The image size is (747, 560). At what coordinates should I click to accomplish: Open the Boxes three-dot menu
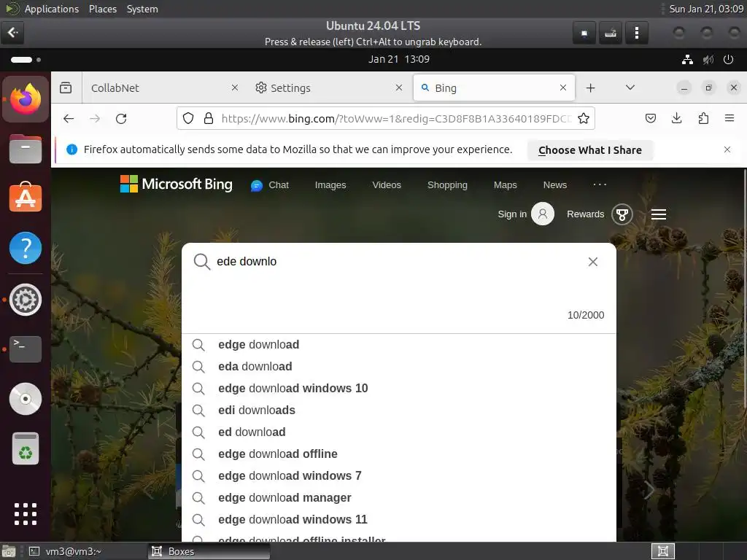coord(636,33)
